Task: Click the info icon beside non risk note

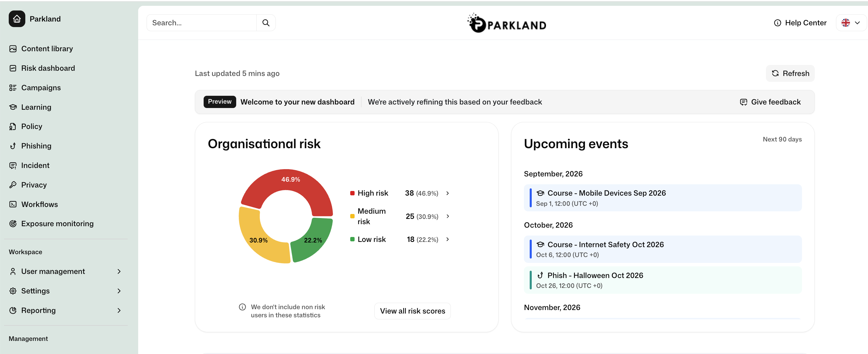Action: [x=242, y=307]
